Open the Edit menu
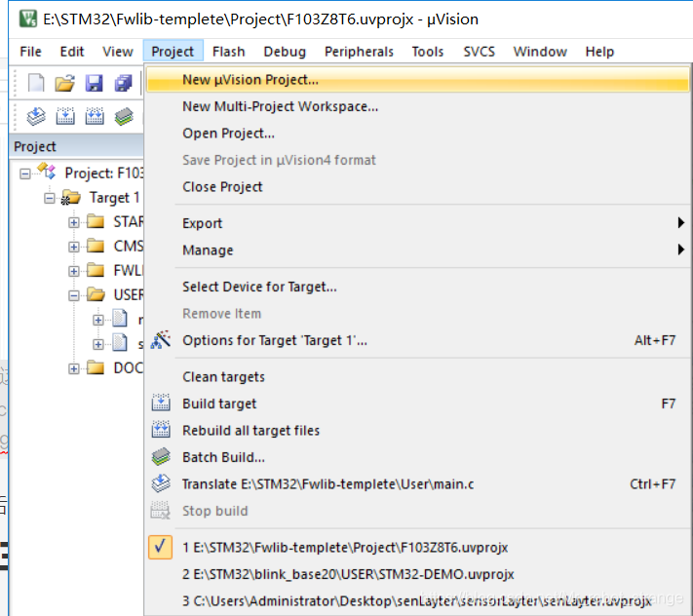The width and height of the screenshot is (693, 616). pyautogui.click(x=72, y=52)
